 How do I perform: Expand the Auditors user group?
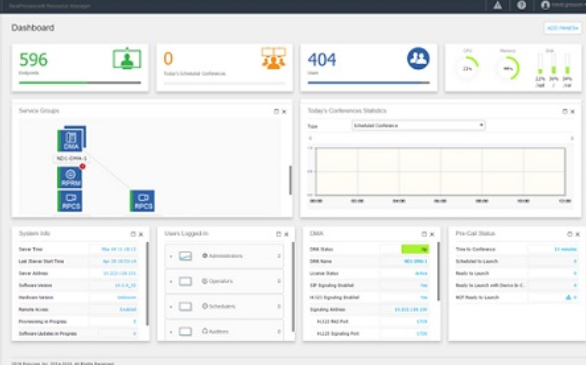coord(171,332)
